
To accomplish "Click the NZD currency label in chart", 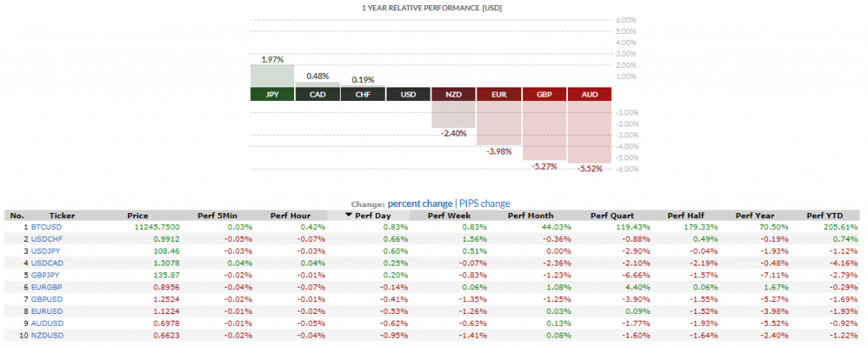I will pyautogui.click(x=453, y=94).
